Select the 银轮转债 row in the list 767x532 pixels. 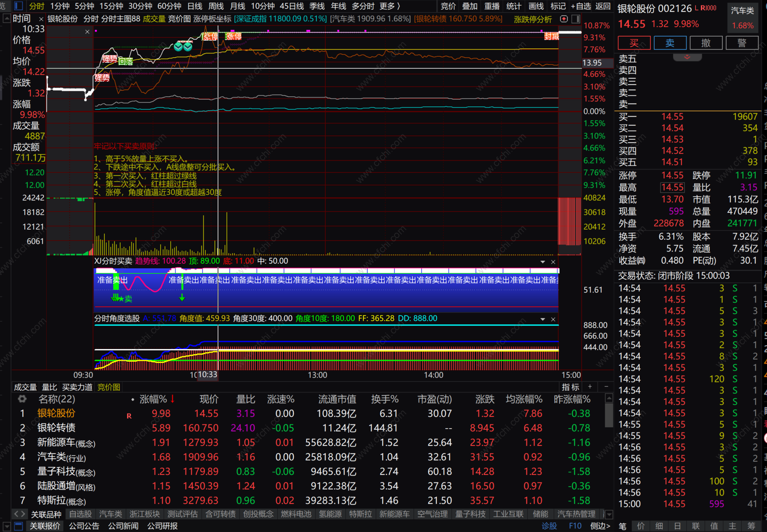point(311,428)
